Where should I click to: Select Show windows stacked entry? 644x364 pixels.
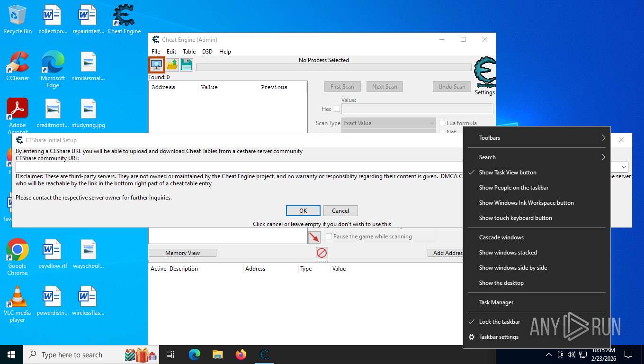[537, 253]
